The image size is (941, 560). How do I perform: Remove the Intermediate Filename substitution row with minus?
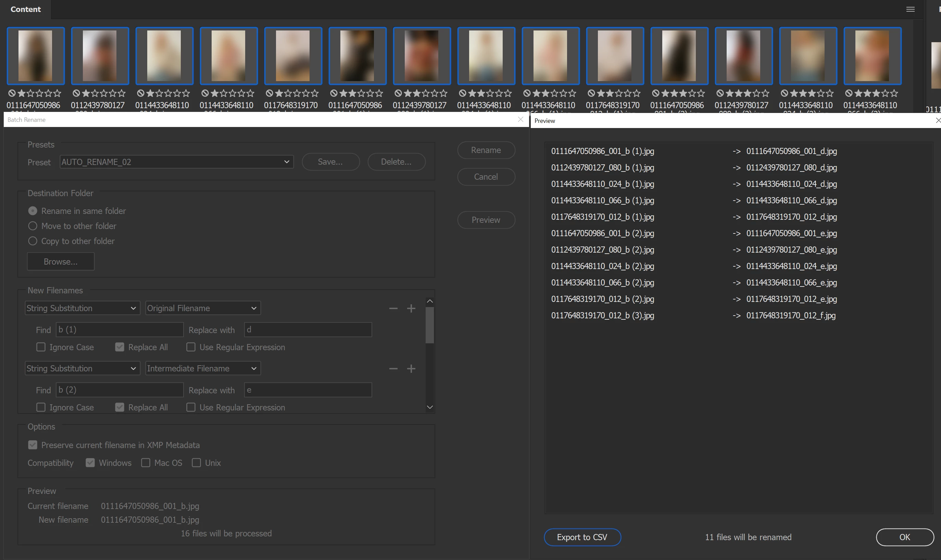(x=393, y=369)
